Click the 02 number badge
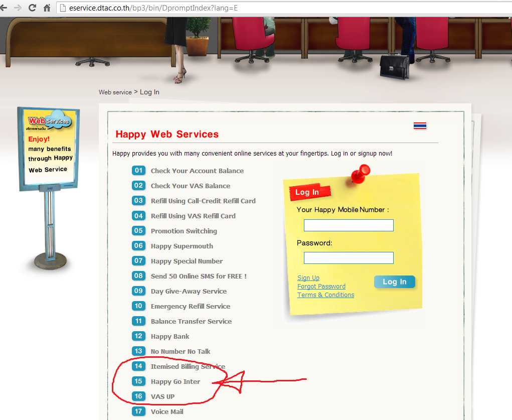The width and height of the screenshot is (512, 420). pyautogui.click(x=138, y=186)
